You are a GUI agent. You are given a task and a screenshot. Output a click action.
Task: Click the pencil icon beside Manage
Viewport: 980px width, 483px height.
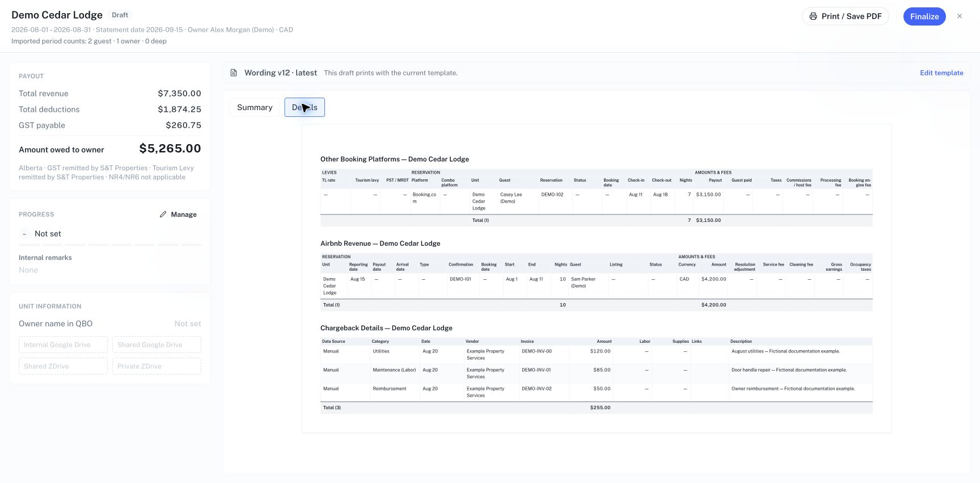pyautogui.click(x=163, y=215)
